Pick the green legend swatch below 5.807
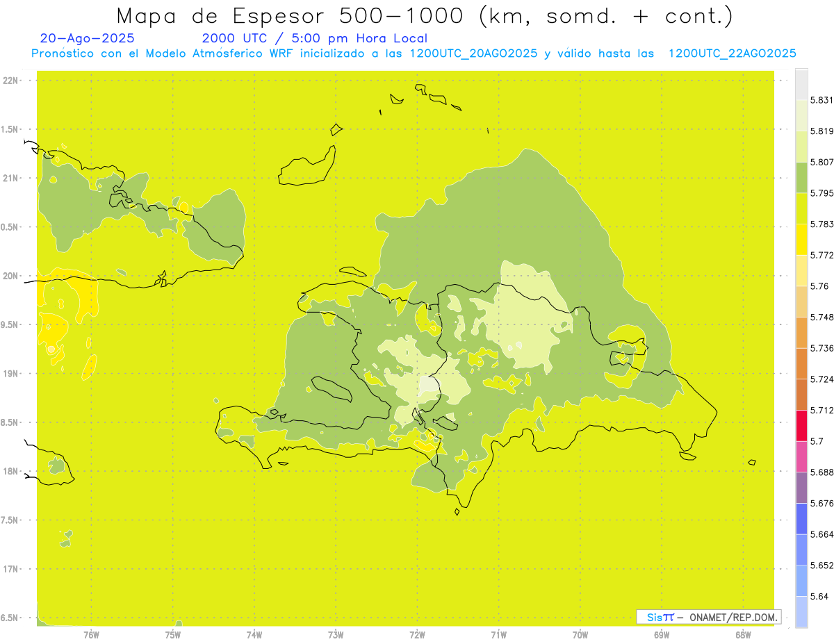 click(x=801, y=177)
